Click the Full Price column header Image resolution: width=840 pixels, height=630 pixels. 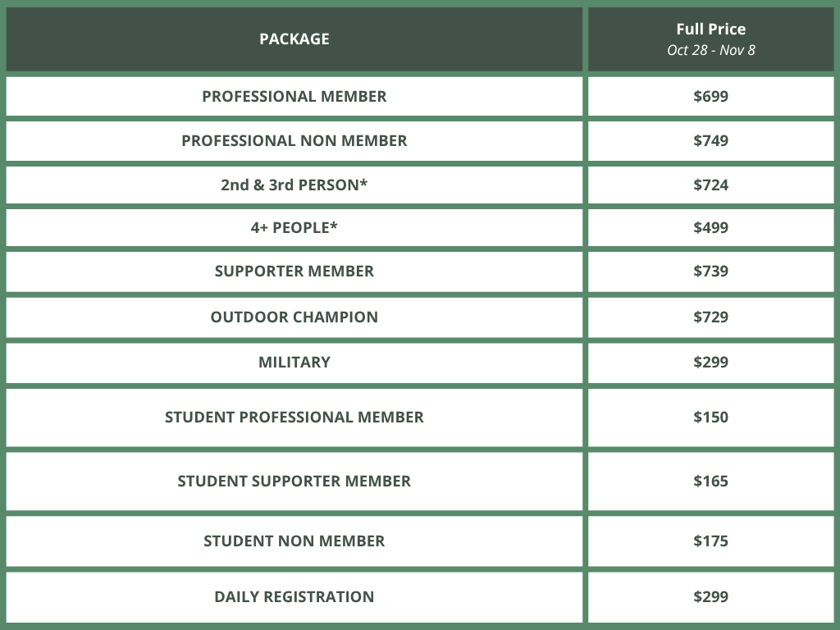point(710,39)
